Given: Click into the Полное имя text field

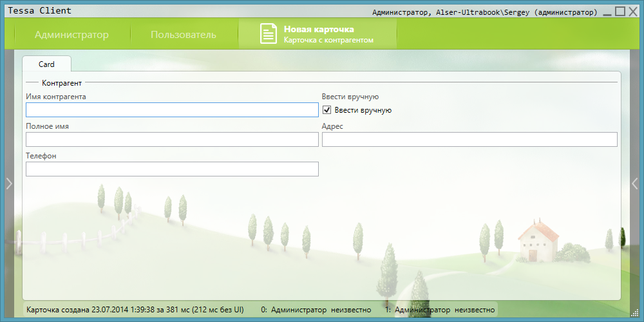Looking at the screenshot, I should coord(172,140).
